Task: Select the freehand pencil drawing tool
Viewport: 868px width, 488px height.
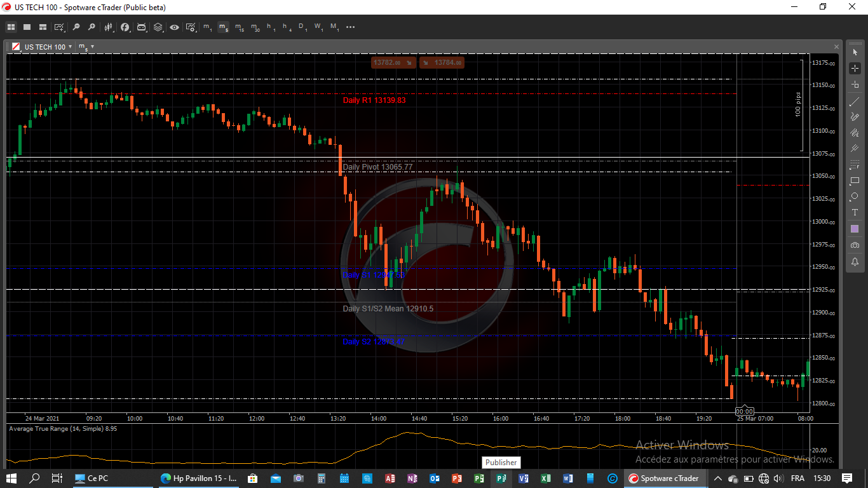Action: pos(855,117)
